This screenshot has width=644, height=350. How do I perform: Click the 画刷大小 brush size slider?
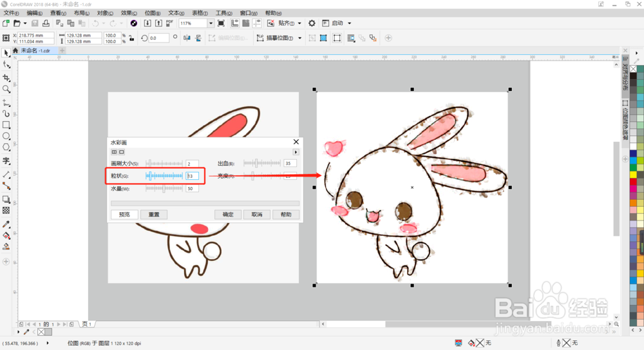[x=164, y=163]
